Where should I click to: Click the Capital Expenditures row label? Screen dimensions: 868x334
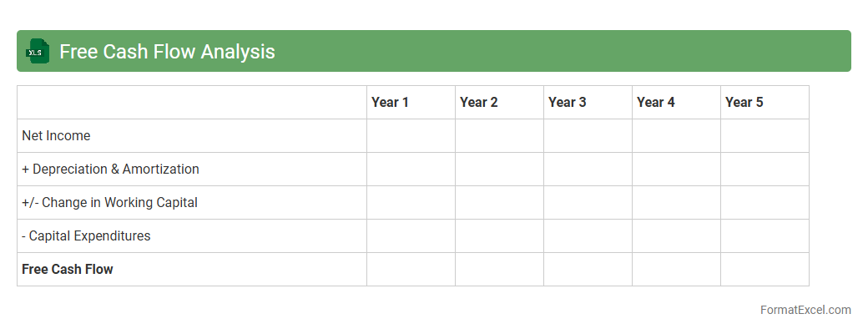(x=86, y=235)
